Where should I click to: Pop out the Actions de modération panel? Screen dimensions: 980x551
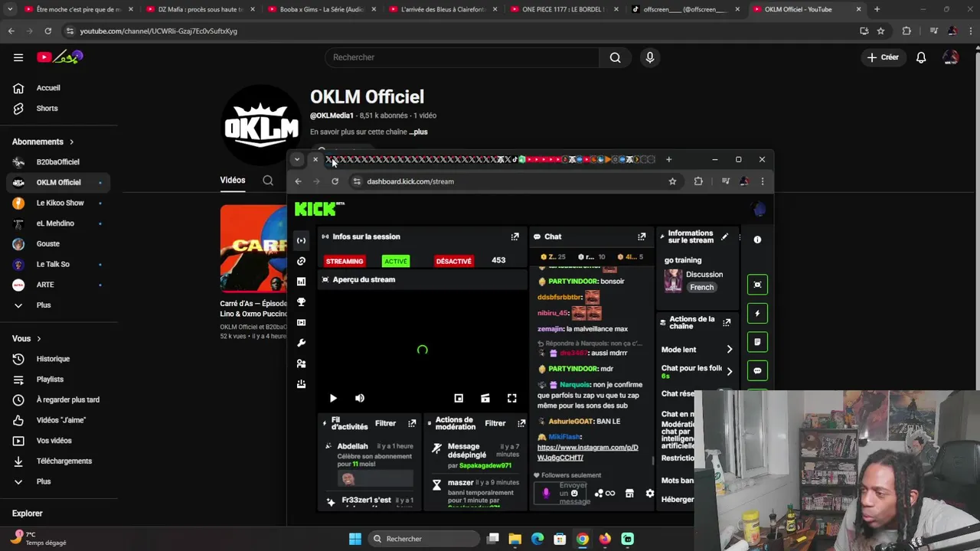coord(521,423)
